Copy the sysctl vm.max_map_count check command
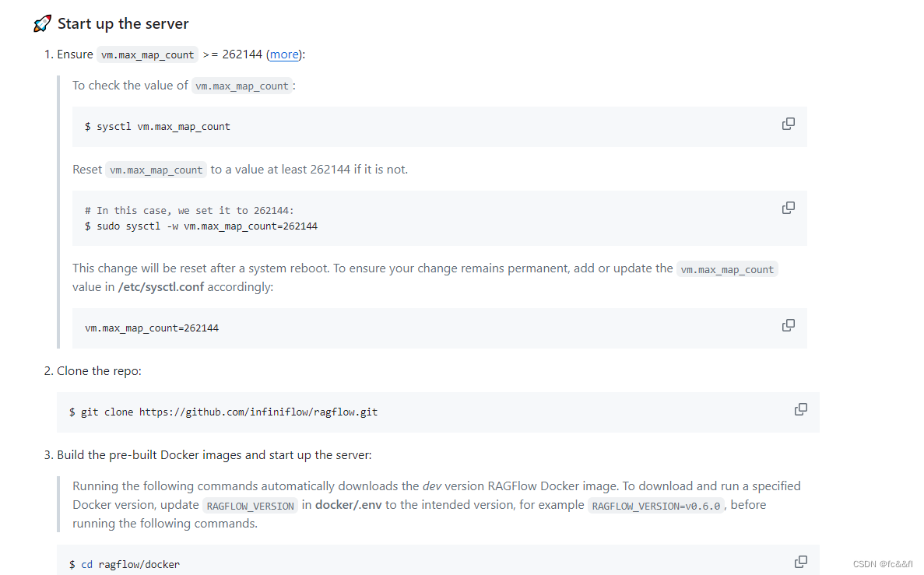 [788, 124]
